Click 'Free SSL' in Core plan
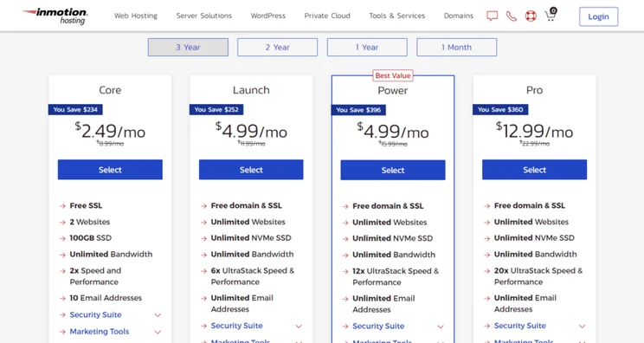The height and width of the screenshot is (343, 644). [86, 205]
